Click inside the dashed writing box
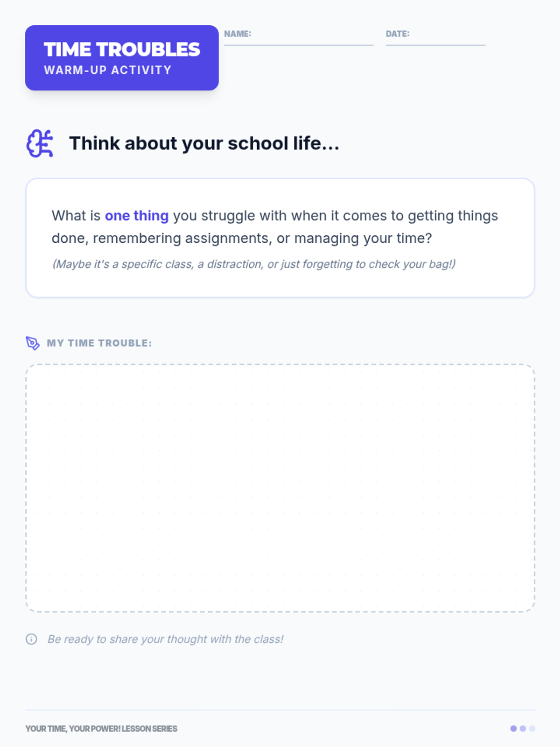The image size is (560, 747). [280, 488]
